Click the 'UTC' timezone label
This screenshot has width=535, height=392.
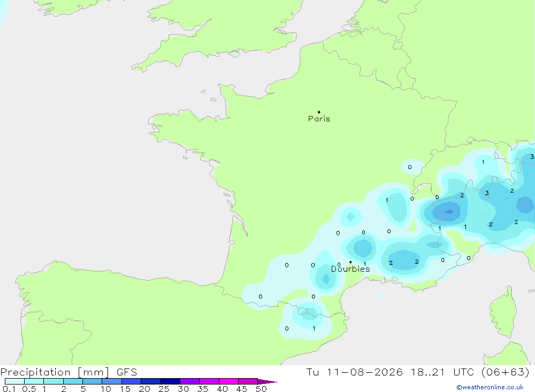point(464,372)
